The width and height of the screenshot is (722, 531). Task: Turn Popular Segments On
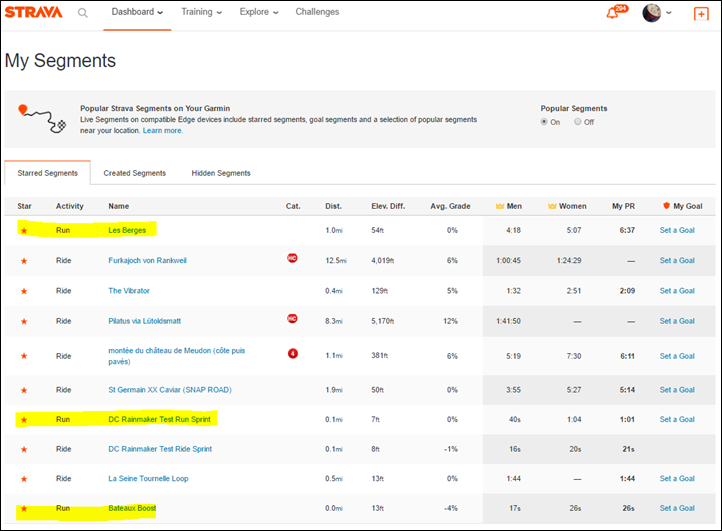tap(544, 122)
